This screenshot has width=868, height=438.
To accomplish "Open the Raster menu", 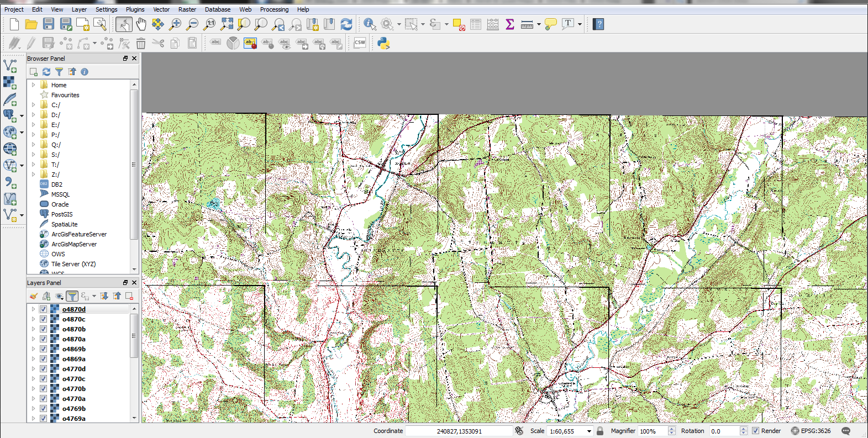I will pyautogui.click(x=187, y=9).
